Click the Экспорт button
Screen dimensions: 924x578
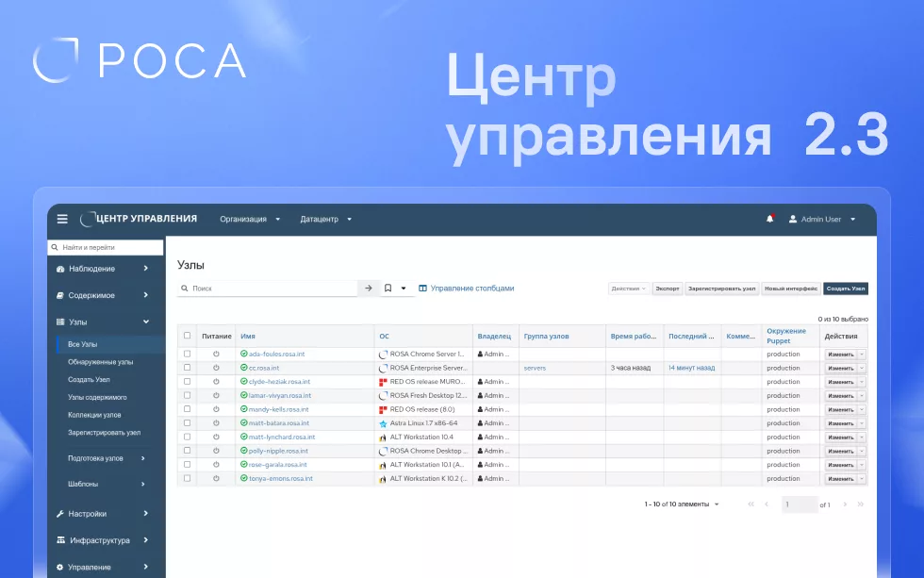click(668, 289)
